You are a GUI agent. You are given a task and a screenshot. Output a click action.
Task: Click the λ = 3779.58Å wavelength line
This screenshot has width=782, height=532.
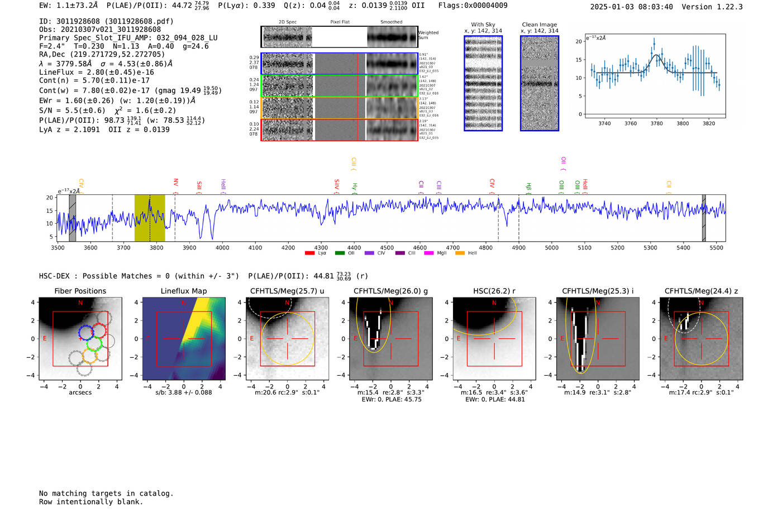pyautogui.click(x=106, y=64)
